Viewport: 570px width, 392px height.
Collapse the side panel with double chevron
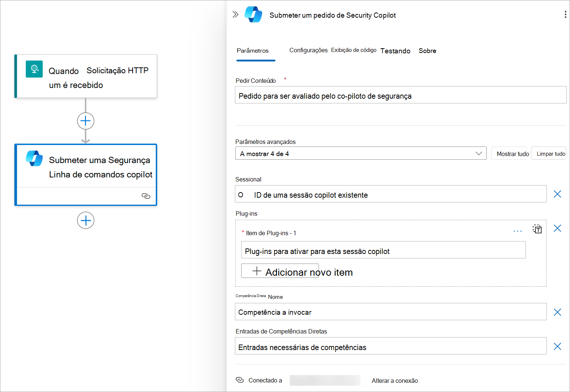(236, 14)
